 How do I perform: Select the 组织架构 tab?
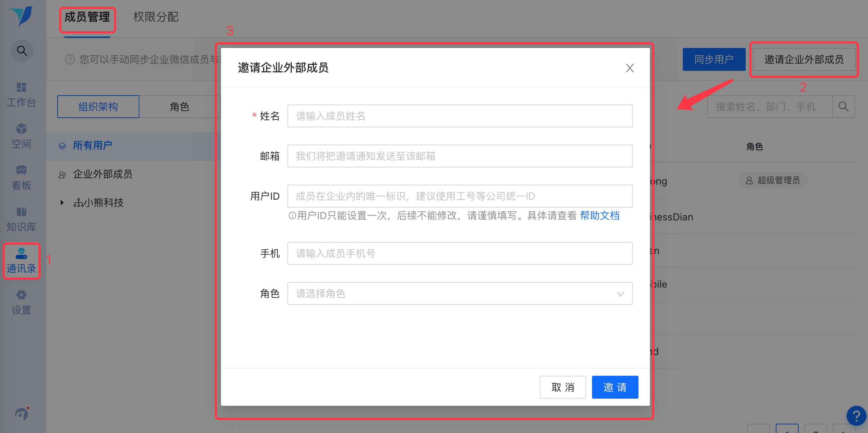98,107
